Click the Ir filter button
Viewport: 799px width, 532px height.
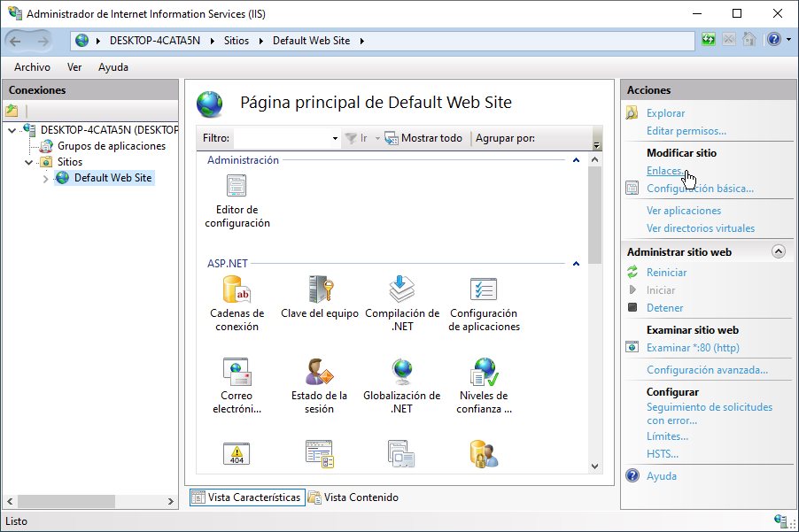(x=356, y=138)
